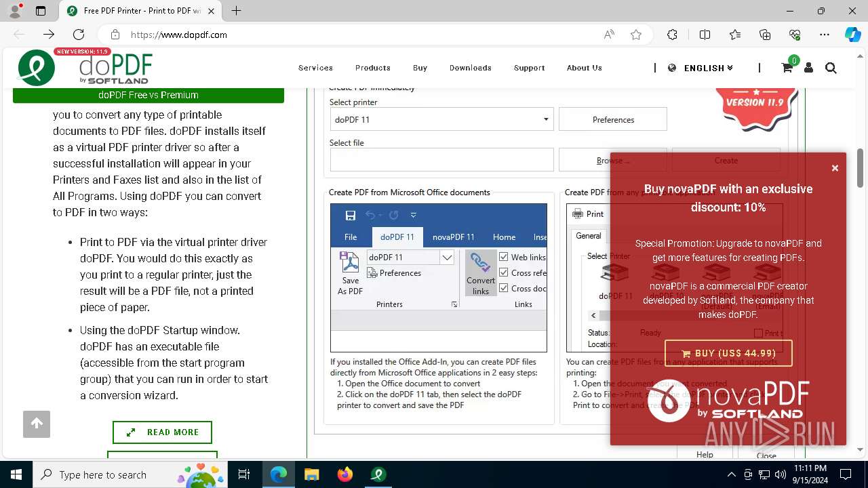Open browser Settings and more menu
Image resolution: width=868 pixels, height=488 pixels.
(825, 35)
